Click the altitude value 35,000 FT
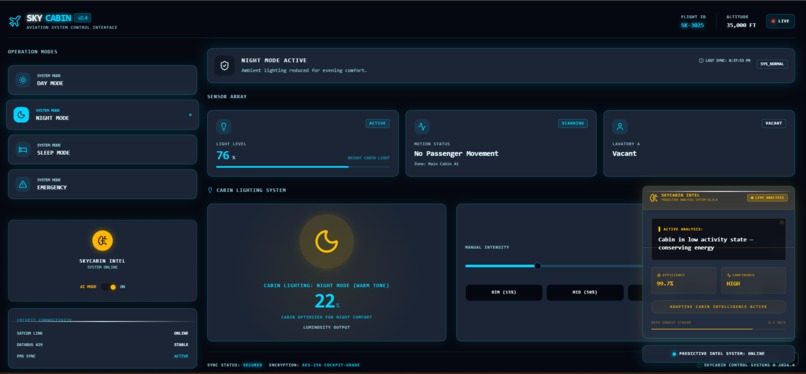This screenshot has height=374, width=806. point(741,25)
